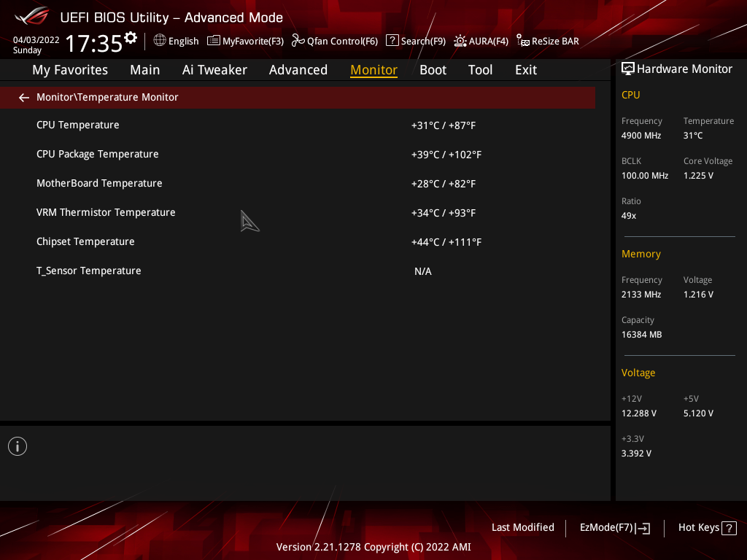Click the back arrow beside Monitor\Temperature Monitor

point(24,98)
